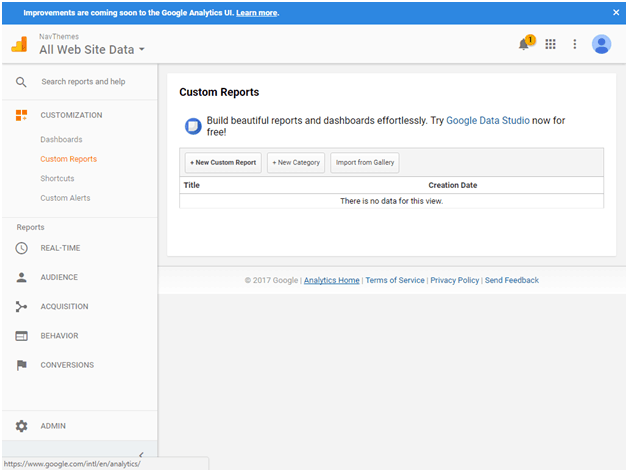Open the ACQUISITION reports section
This screenshot has width=628, height=472.
click(64, 307)
